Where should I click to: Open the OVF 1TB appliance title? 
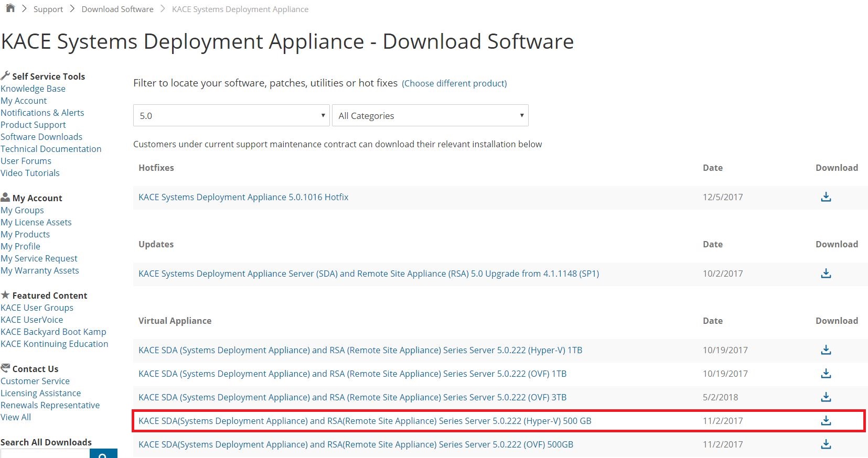pyautogui.click(x=352, y=374)
